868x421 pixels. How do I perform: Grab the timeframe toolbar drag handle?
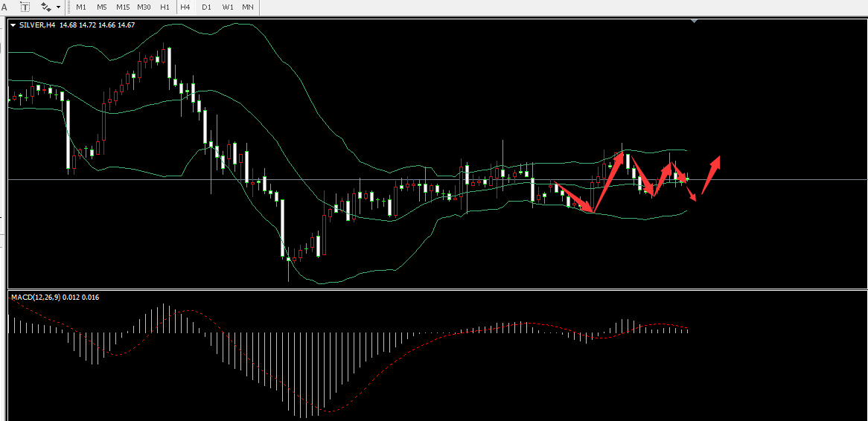click(69, 7)
